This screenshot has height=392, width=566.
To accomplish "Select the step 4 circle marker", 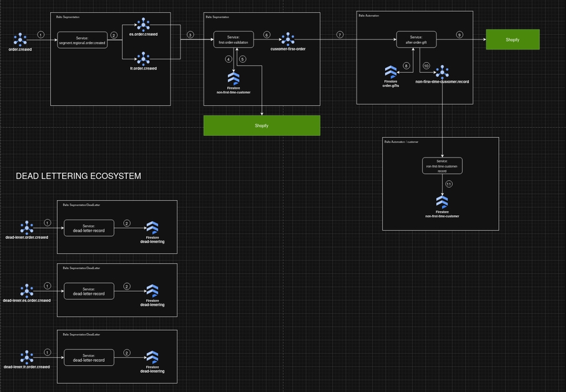I will (228, 59).
